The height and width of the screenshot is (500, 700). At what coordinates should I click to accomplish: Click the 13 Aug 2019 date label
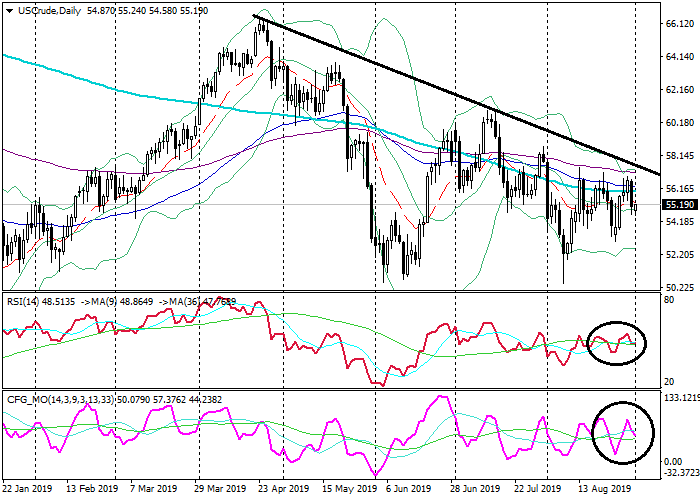point(604,490)
